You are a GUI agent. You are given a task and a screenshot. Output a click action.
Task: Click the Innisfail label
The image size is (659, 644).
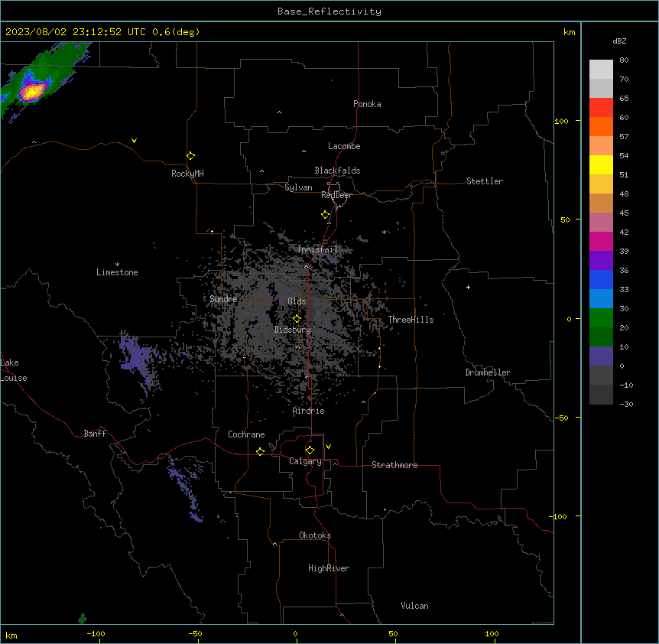(318, 249)
